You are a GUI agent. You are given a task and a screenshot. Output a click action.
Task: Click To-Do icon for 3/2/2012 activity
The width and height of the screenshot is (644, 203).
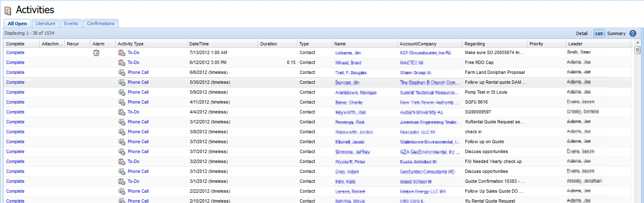click(122, 162)
